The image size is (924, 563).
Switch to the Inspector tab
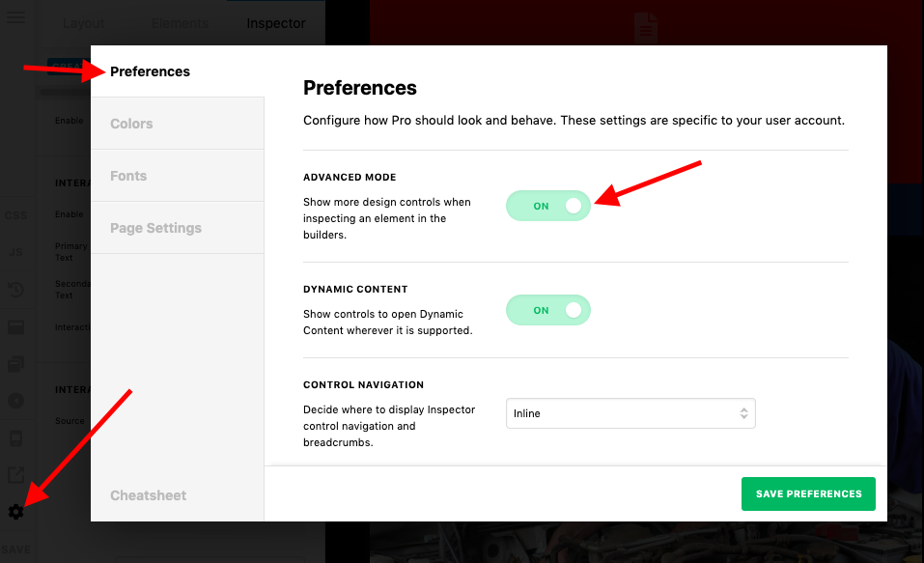tap(276, 23)
